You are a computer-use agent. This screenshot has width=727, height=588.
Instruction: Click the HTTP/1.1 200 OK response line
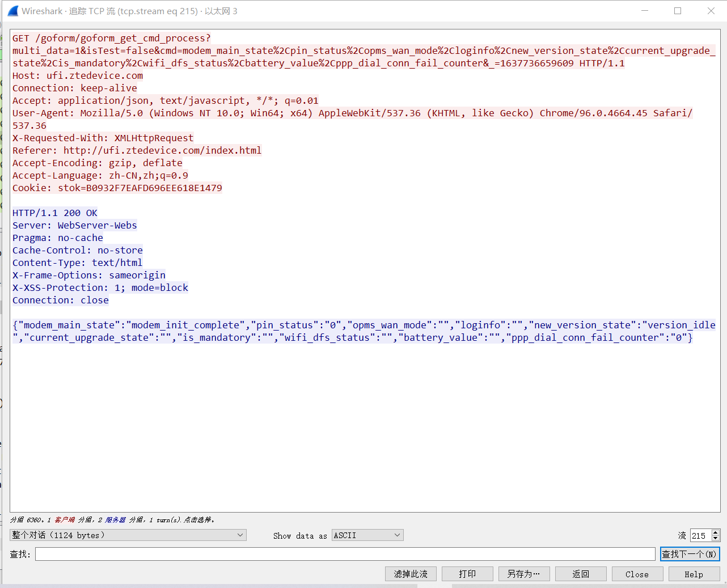55,213
